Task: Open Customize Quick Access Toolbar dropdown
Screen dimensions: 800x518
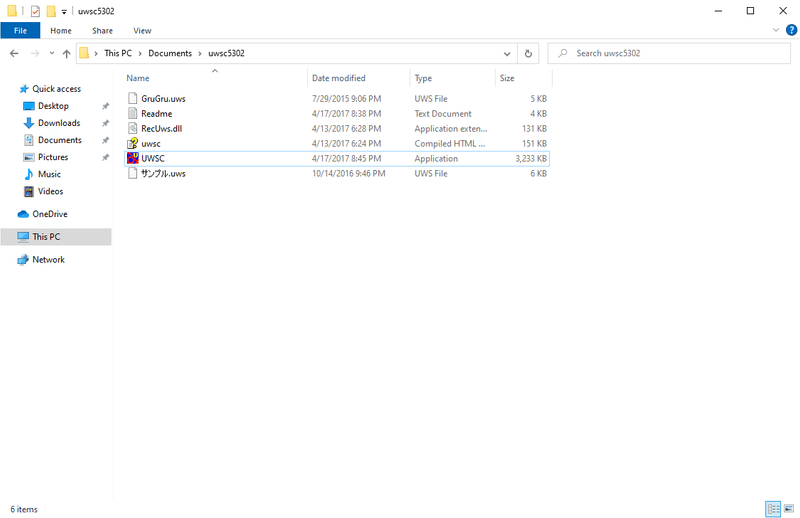Action: click(64, 11)
